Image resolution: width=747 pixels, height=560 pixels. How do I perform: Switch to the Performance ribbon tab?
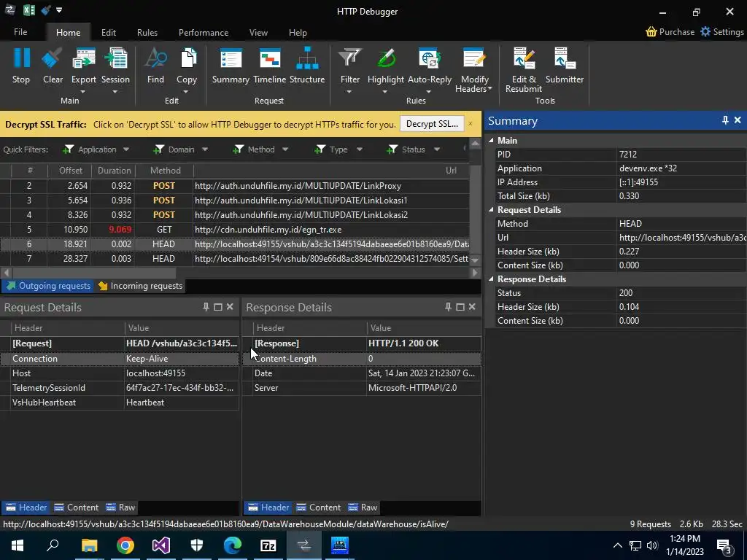tap(204, 32)
